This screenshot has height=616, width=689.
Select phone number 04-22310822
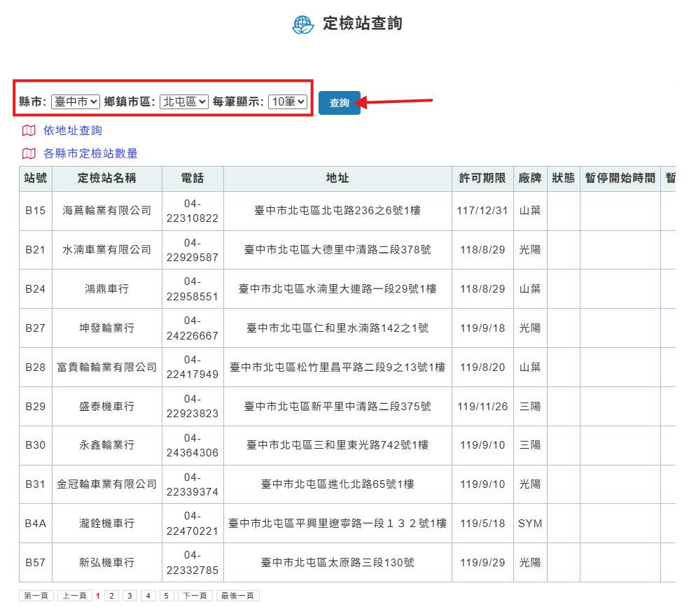click(x=193, y=211)
